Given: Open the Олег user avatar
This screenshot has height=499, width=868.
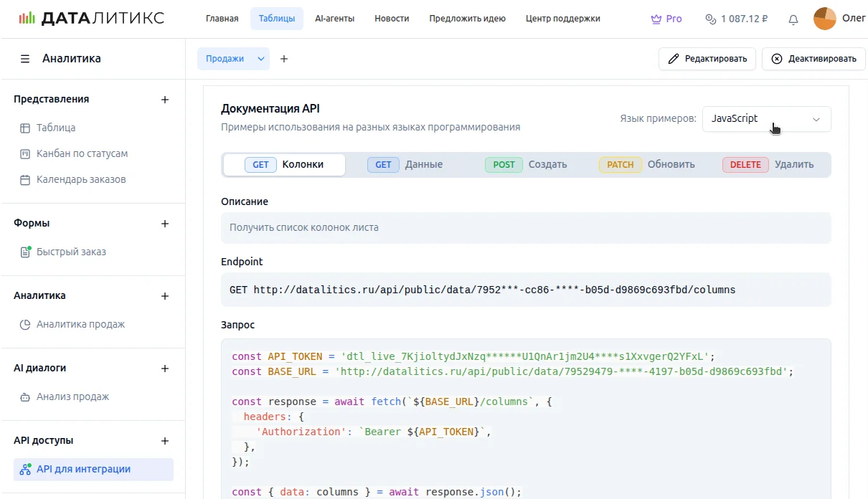Looking at the screenshot, I should pos(824,19).
